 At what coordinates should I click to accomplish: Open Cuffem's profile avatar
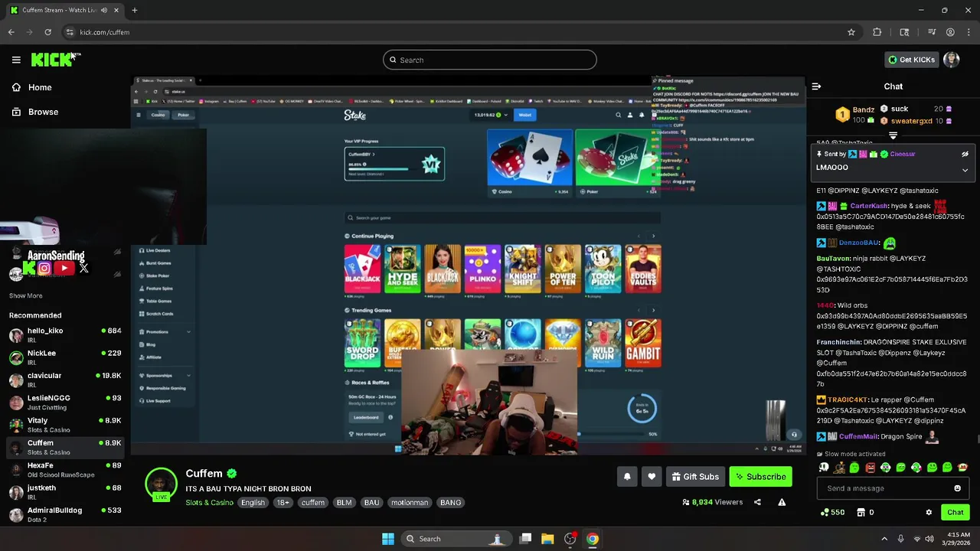pyautogui.click(x=161, y=484)
